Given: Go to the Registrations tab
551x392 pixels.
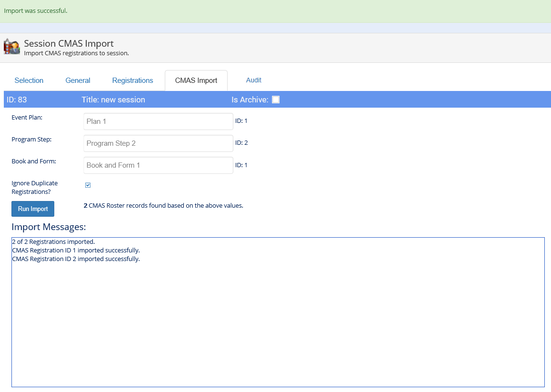Looking at the screenshot, I should (x=132, y=80).
